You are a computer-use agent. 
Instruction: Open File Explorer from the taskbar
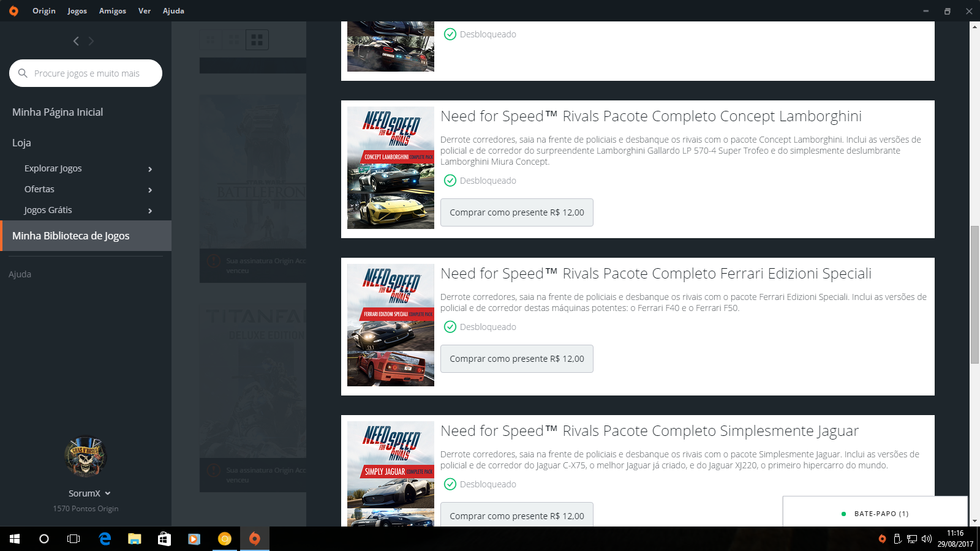[134, 539]
